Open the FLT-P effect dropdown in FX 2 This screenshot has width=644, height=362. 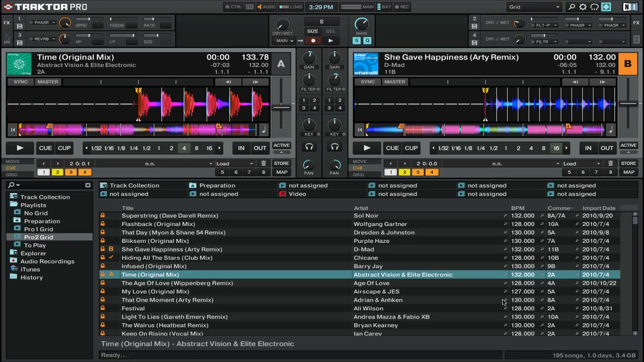point(545,25)
